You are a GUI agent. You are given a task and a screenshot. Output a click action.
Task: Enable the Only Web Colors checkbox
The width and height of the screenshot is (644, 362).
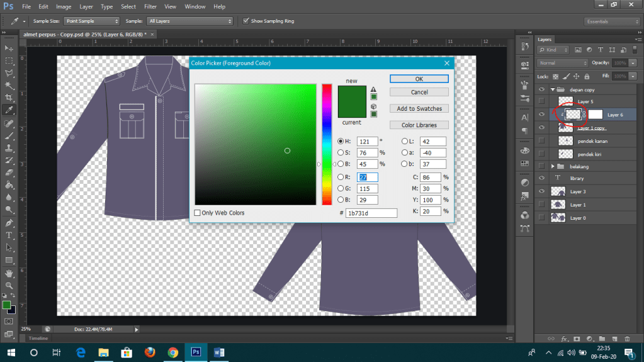[198, 213]
